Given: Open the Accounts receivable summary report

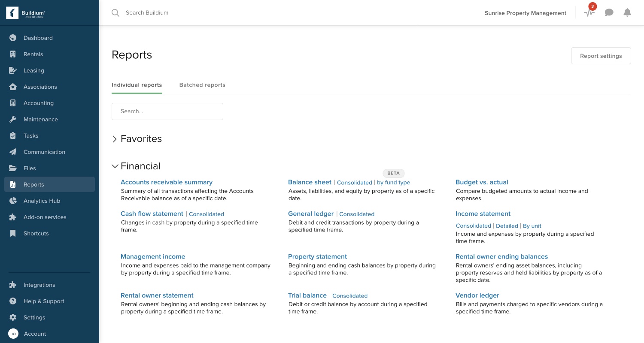Looking at the screenshot, I should (167, 182).
